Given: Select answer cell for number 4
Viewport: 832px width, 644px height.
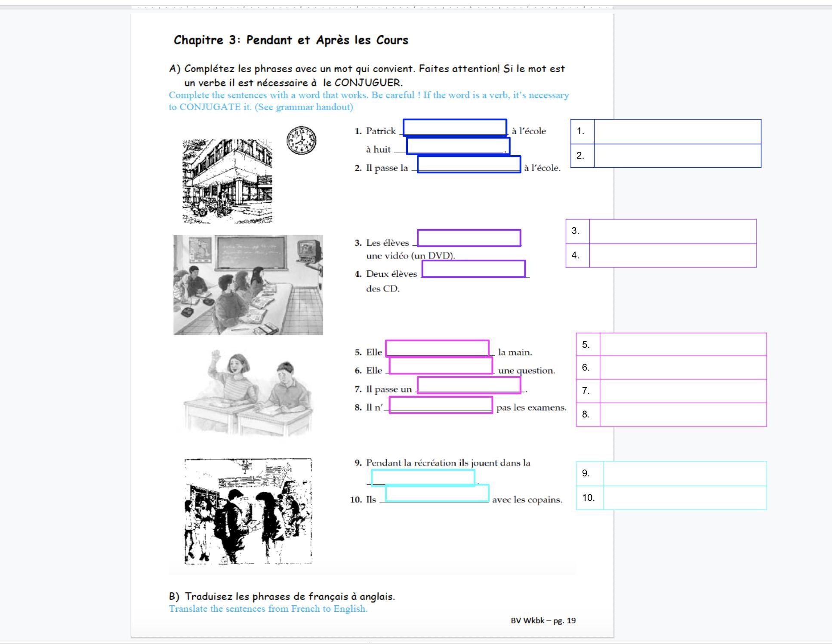Looking at the screenshot, I should pos(673,255).
